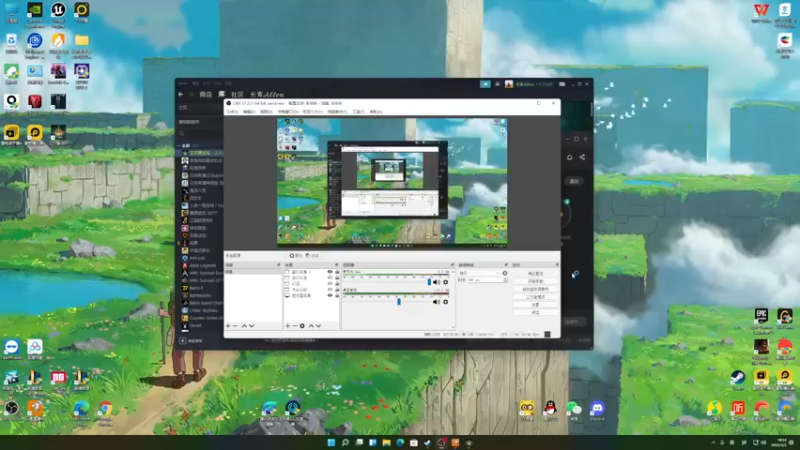Toggle the eye on the third OBS source row

pyautogui.click(x=330, y=284)
